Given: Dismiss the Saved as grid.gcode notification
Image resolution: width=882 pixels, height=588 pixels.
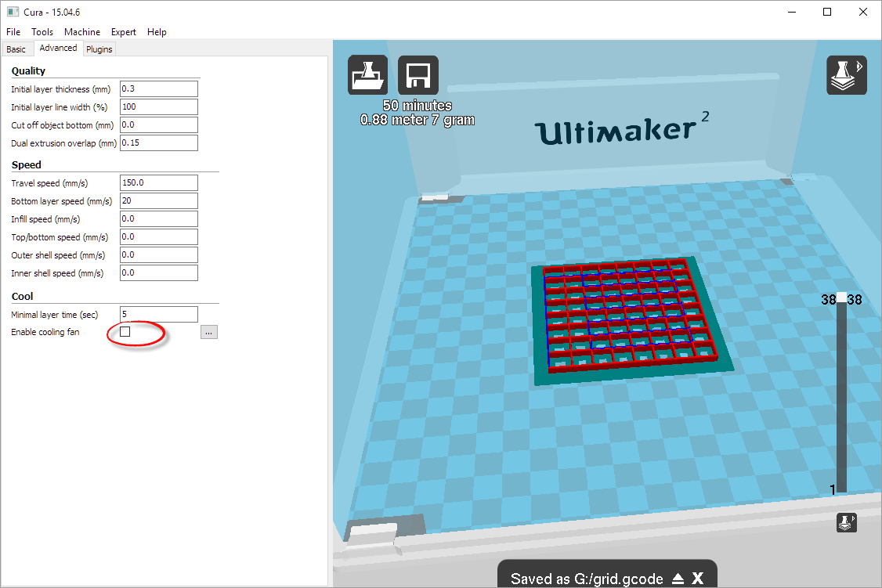Looking at the screenshot, I should [x=697, y=579].
